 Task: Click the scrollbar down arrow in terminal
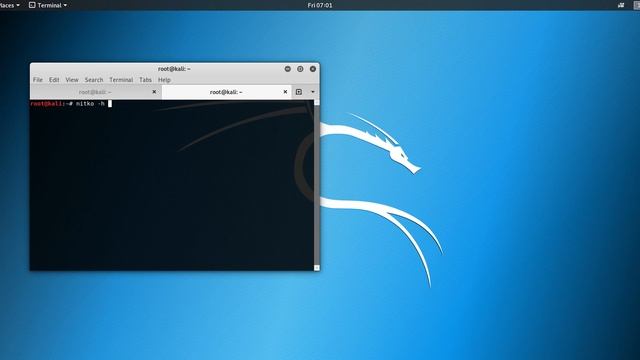point(317,268)
